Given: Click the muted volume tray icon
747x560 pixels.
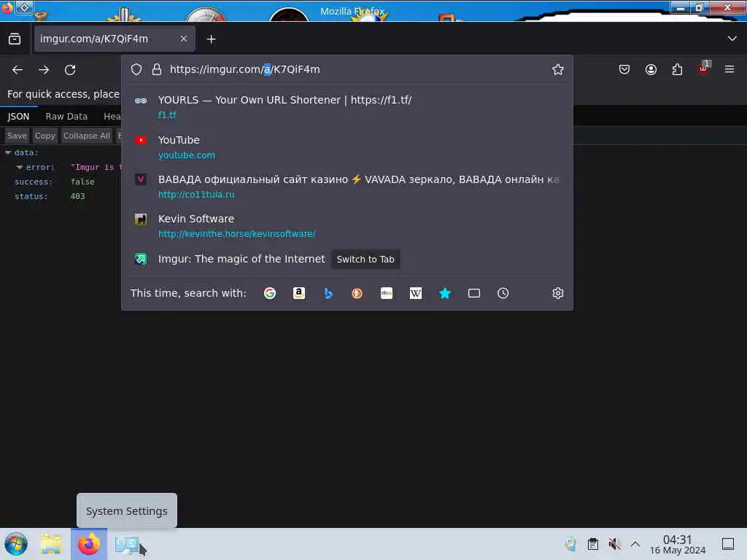Looking at the screenshot, I should (614, 544).
